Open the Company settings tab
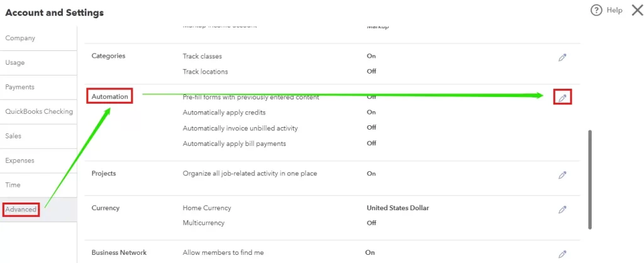Image resolution: width=644 pixels, height=263 pixels. point(20,38)
